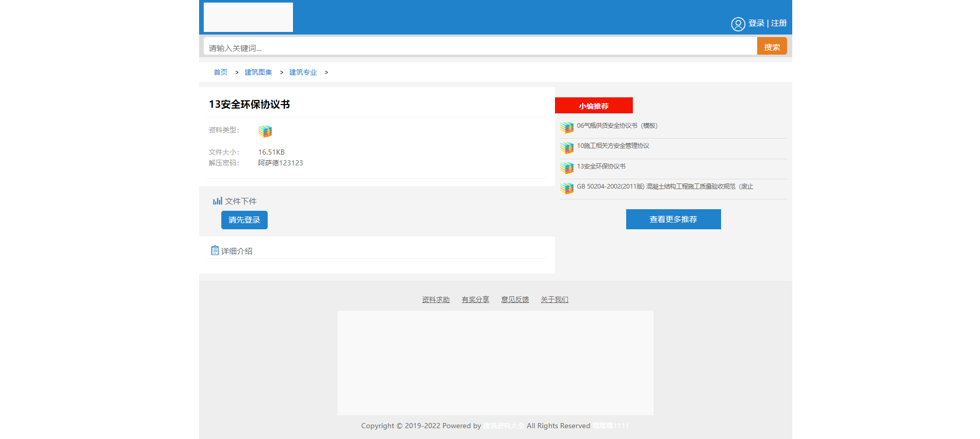
Task: Open 10施工相关方安全管理协议 recommendation
Action: 613,146
